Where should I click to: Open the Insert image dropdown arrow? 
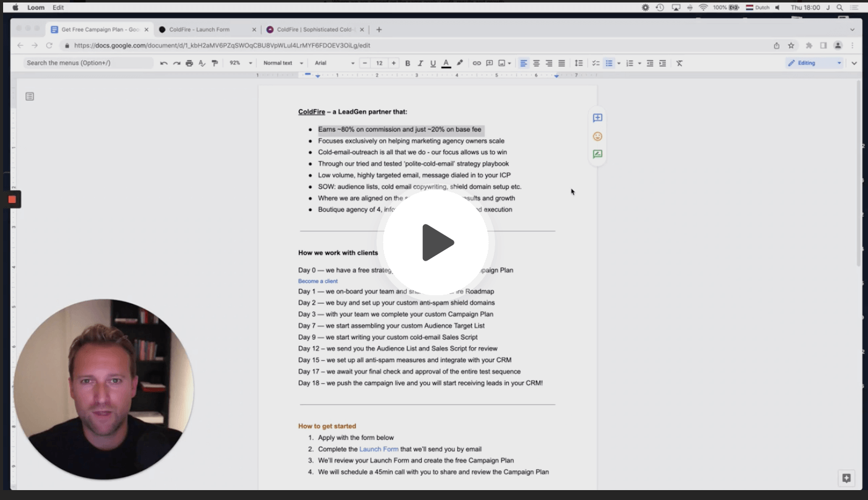[509, 63]
